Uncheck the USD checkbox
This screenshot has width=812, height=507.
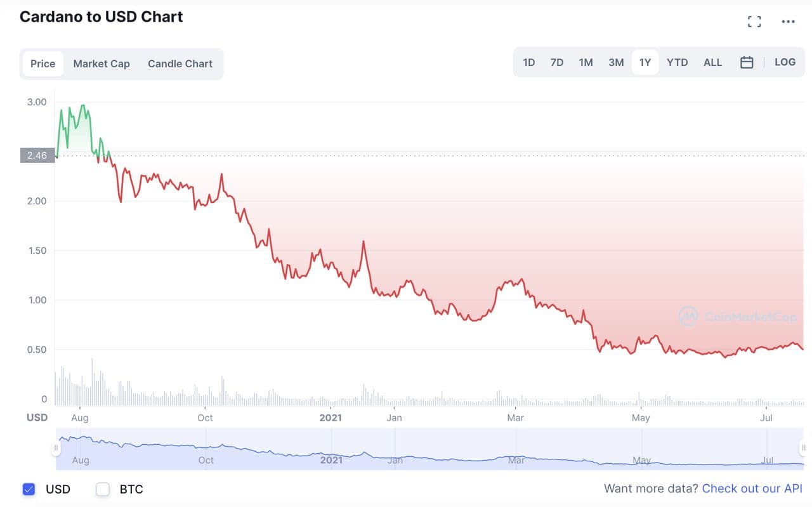[29, 489]
